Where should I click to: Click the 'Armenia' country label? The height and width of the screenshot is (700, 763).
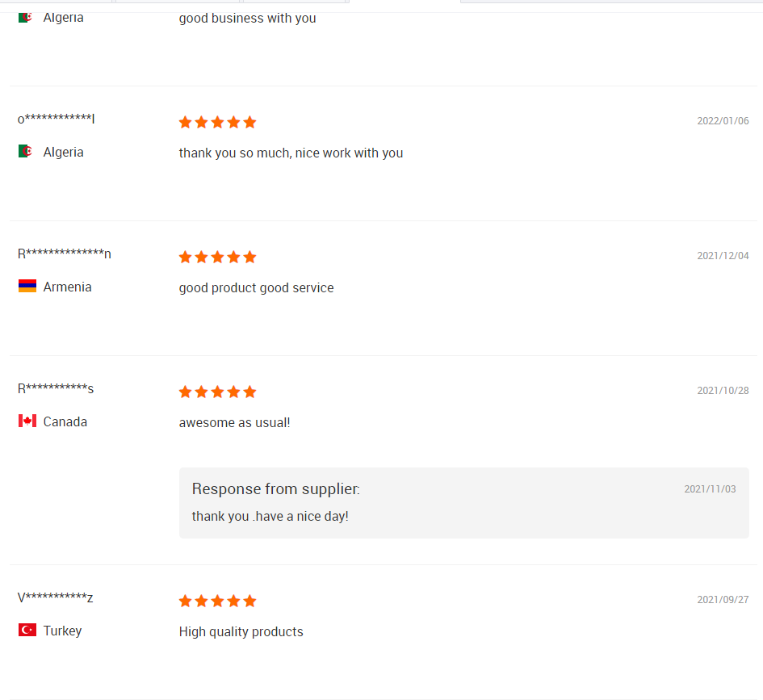pos(67,287)
